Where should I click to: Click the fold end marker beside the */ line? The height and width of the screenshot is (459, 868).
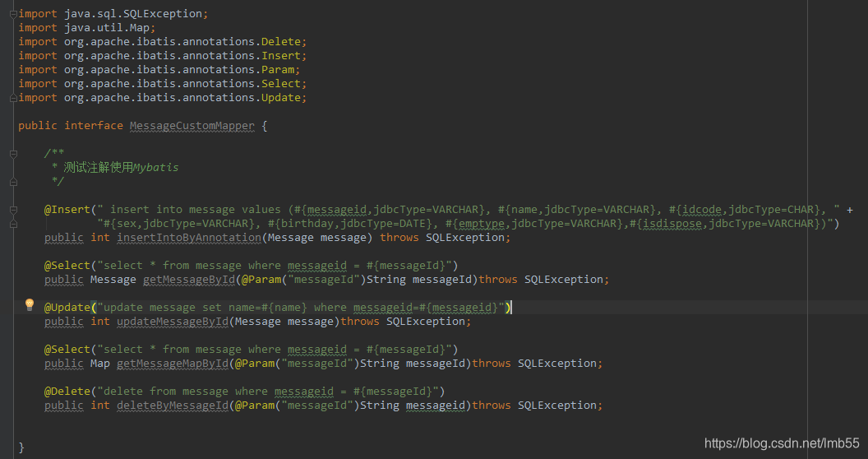(13, 182)
